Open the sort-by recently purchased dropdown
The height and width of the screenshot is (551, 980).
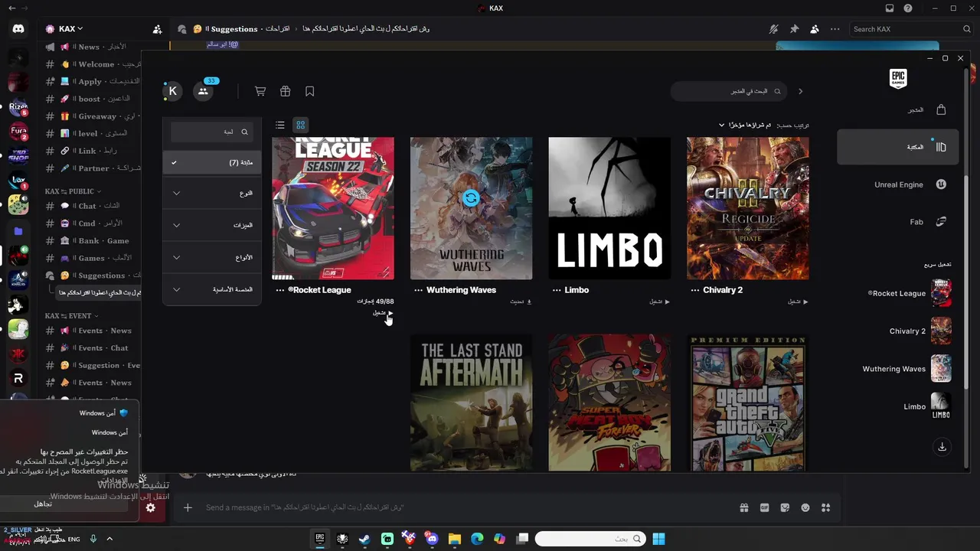744,125
